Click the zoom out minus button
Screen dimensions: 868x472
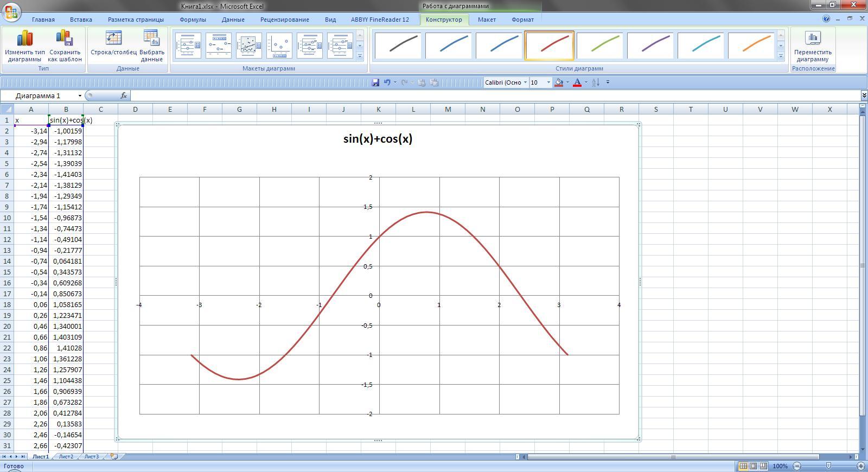pyautogui.click(x=797, y=466)
